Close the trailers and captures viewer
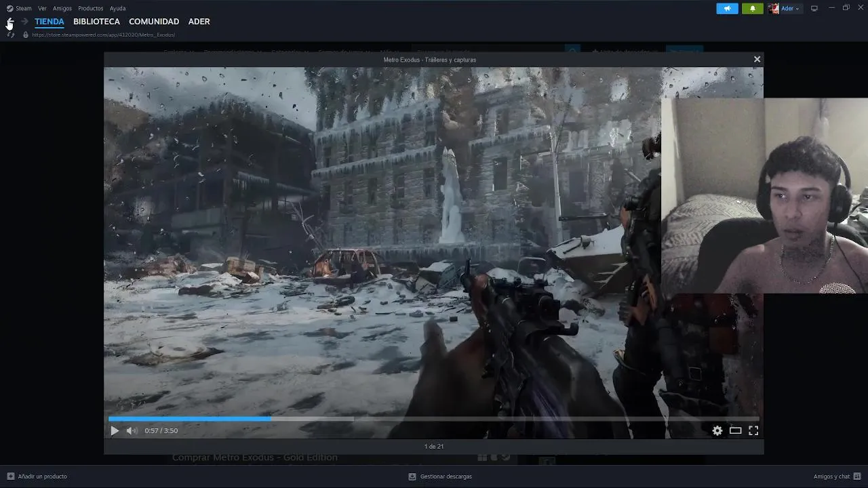Viewport: 868px width, 488px height. click(x=757, y=60)
